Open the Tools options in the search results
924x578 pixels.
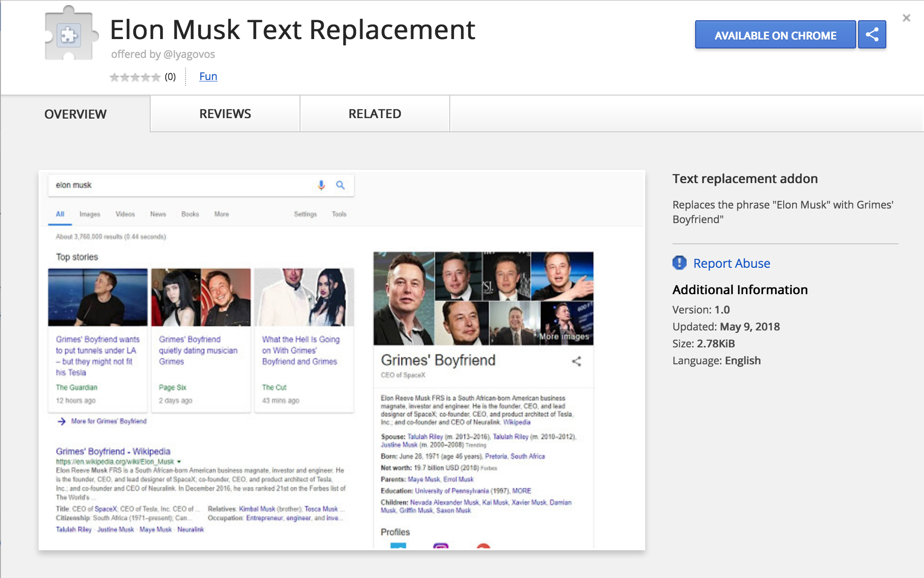[339, 214]
